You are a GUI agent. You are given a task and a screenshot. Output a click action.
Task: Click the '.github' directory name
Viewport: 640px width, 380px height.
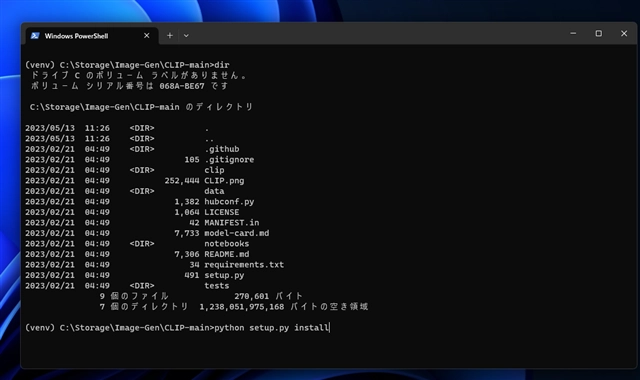point(222,149)
